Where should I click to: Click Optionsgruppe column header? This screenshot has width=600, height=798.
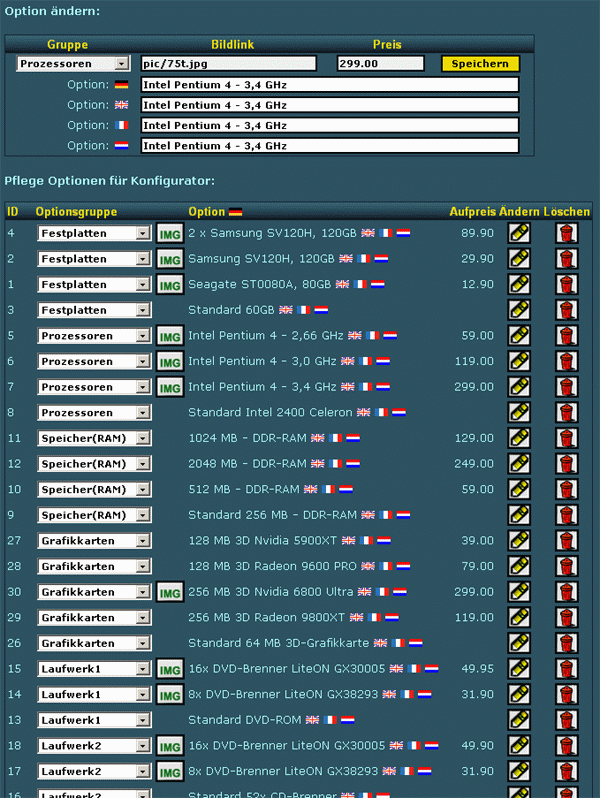(x=76, y=212)
